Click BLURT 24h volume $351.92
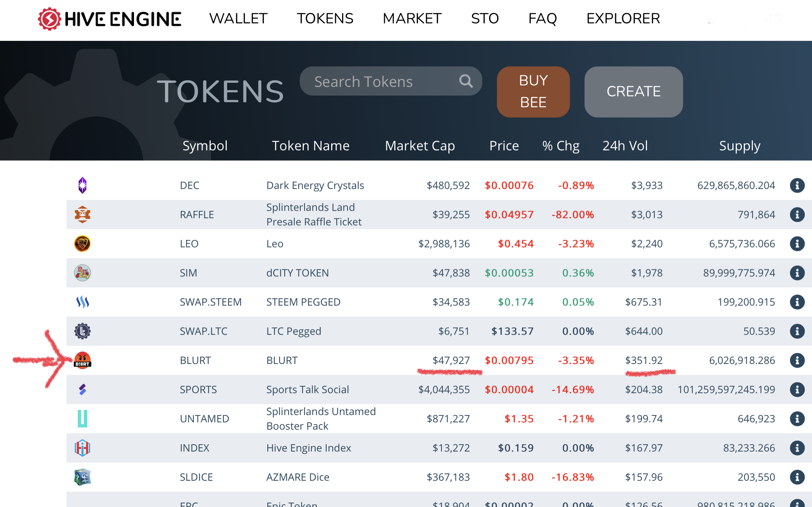 644,361
